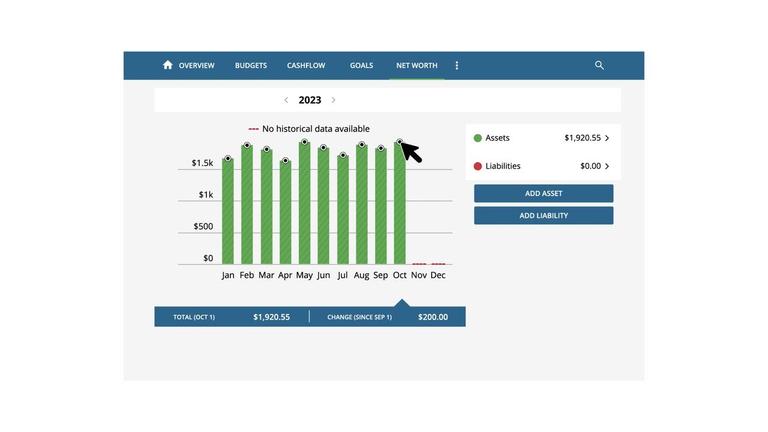Open the three-dot more options menu
Image resolution: width=768 pixels, height=432 pixels.
(457, 65)
